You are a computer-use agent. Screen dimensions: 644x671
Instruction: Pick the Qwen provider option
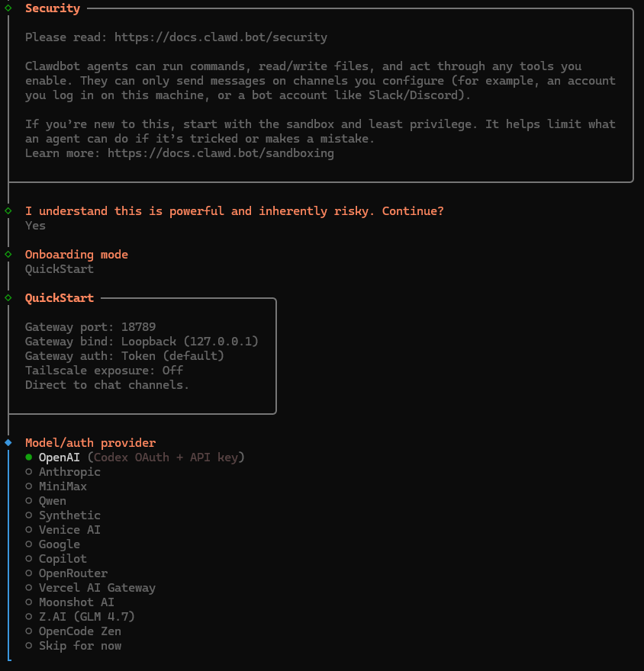point(53,501)
